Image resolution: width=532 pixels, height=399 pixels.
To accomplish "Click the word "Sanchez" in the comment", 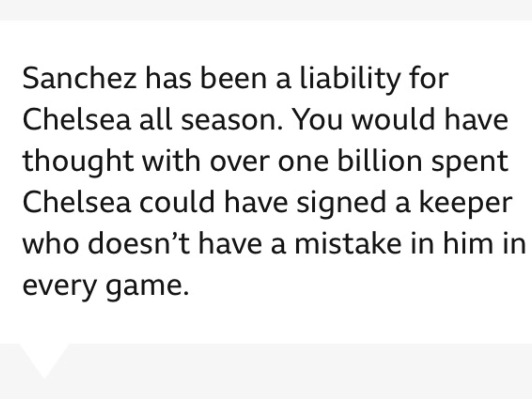I will pos(79,78).
